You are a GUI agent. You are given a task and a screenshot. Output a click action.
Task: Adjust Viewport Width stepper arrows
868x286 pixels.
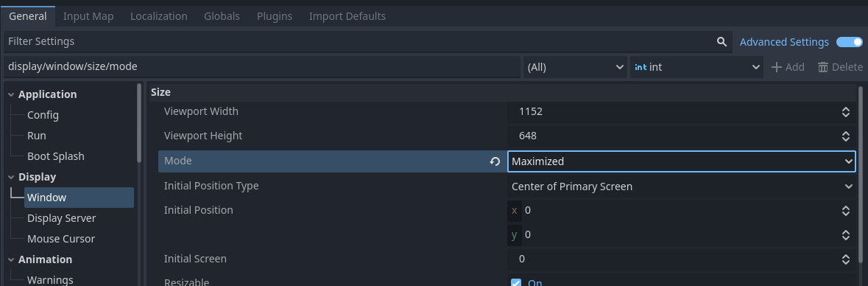[845, 111]
